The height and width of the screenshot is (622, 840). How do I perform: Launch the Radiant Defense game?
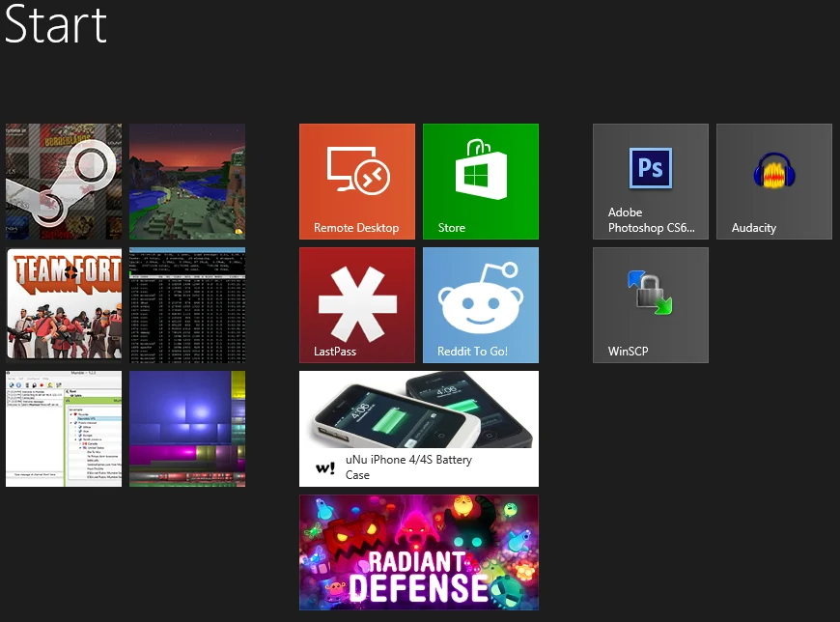[x=419, y=551]
